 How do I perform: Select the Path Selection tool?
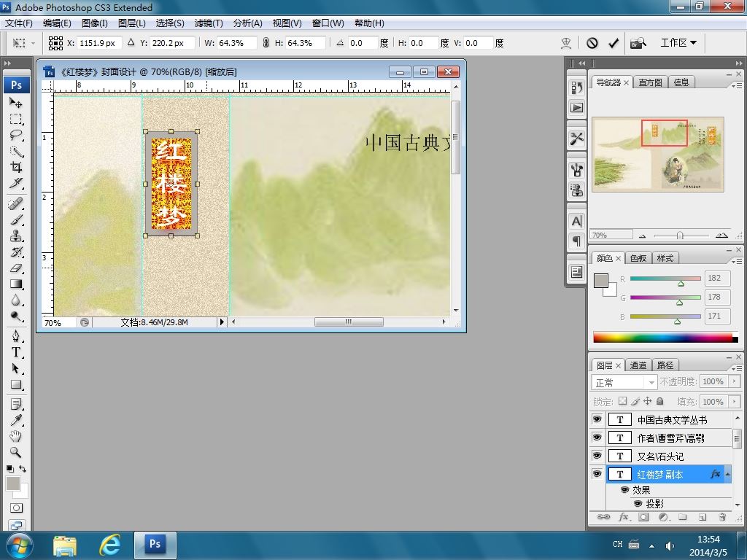tap(16, 368)
